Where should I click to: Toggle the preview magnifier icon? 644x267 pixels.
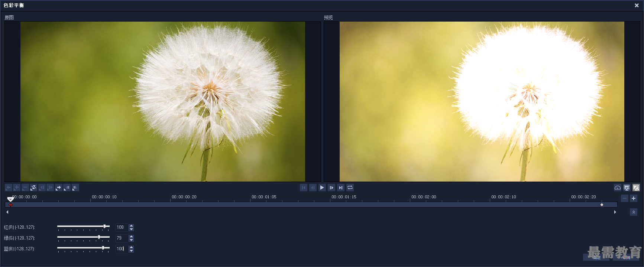coord(636,188)
